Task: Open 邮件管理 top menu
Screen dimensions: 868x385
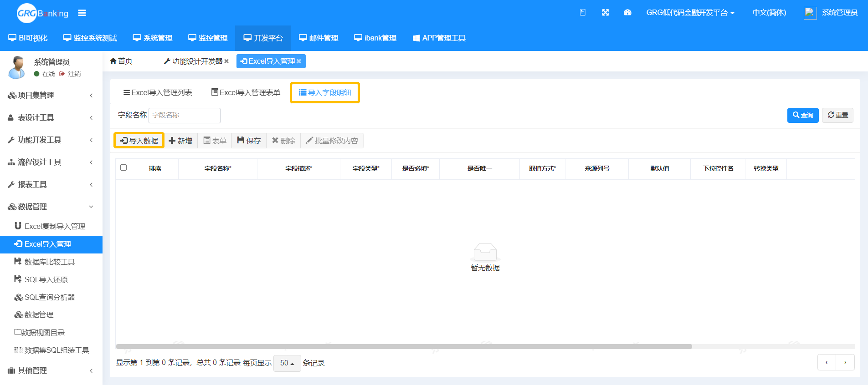Action: click(x=318, y=38)
